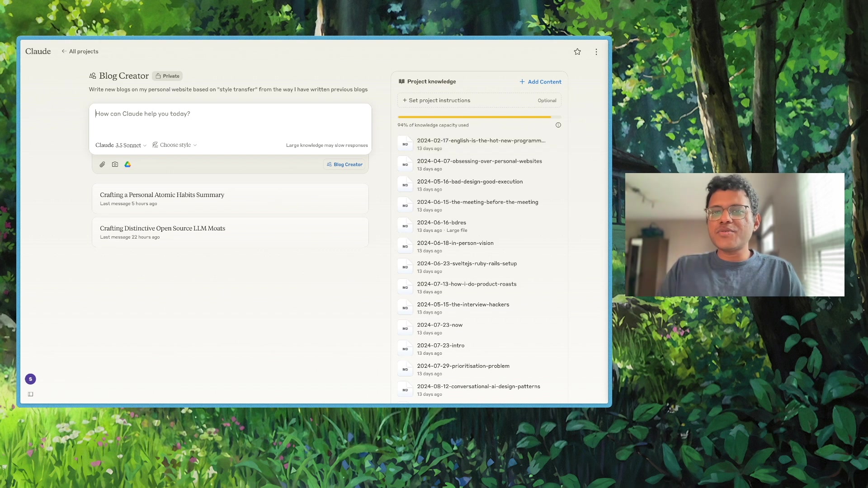Click the Blog Creator project icon in title
The width and height of the screenshot is (868, 488).
pos(93,76)
